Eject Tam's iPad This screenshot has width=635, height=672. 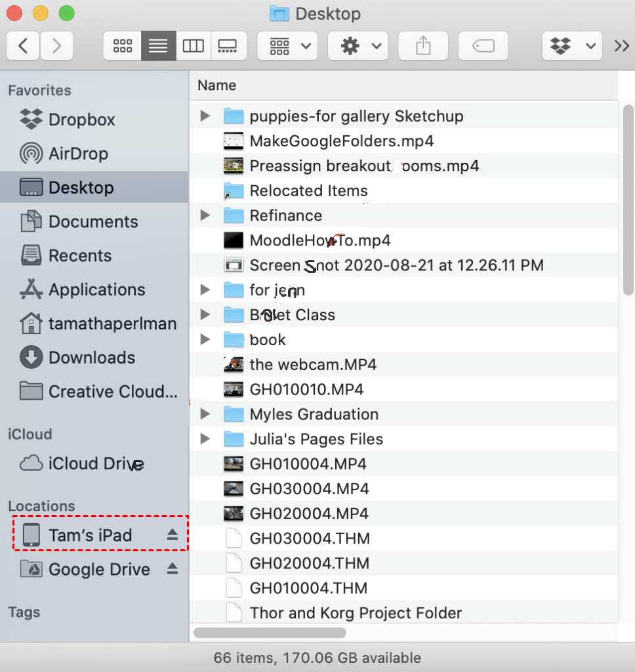point(173,535)
